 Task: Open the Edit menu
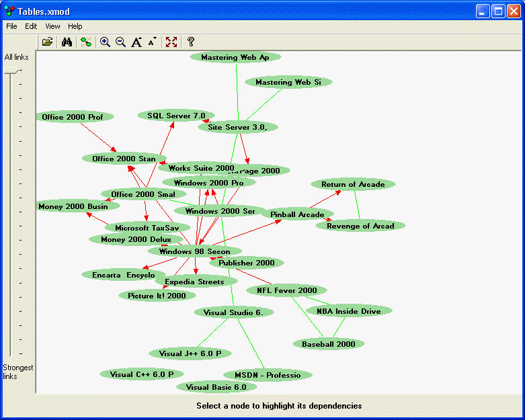click(x=31, y=26)
